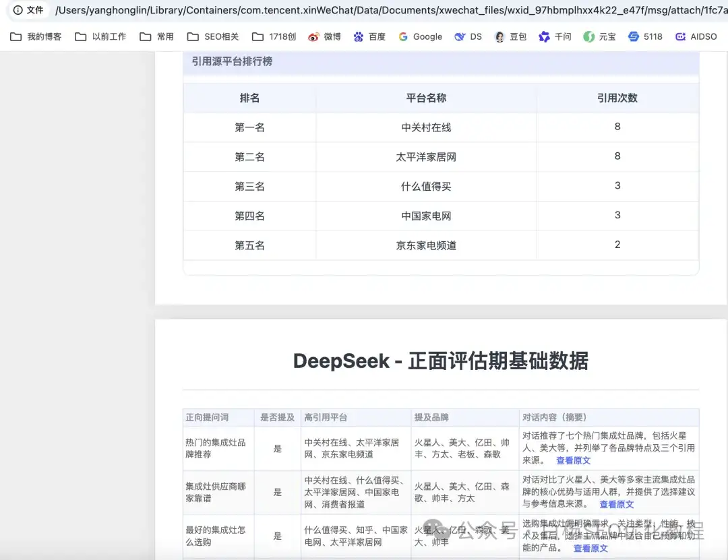Open the 1718创 bookmark folder
The width and height of the screenshot is (728, 560).
274,36
